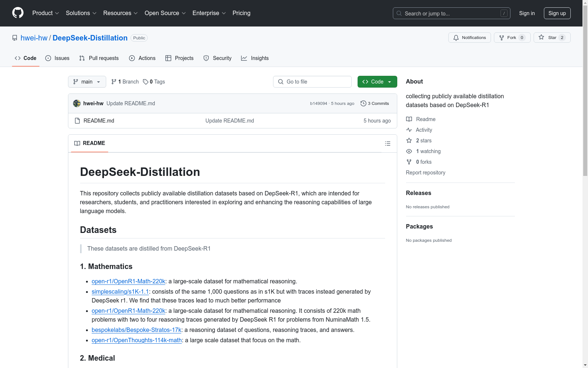Open the README outline list icon
Screen dimensions: 588x368
tap(387, 144)
